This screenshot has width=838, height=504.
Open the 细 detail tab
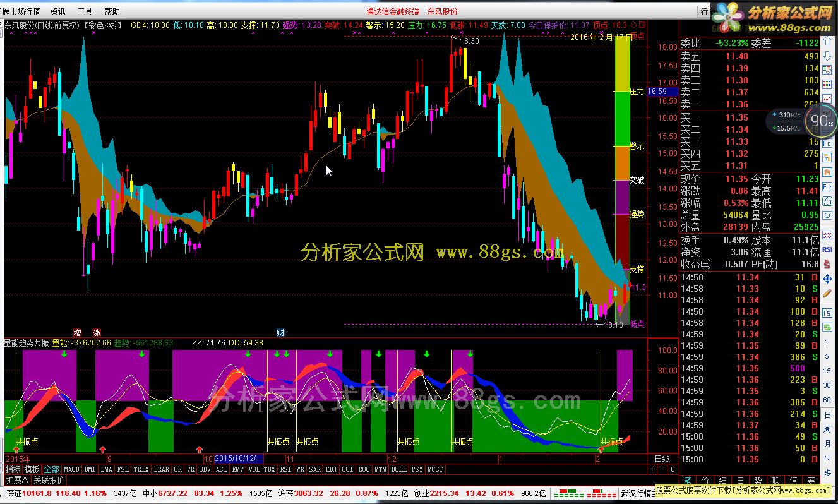723,481
